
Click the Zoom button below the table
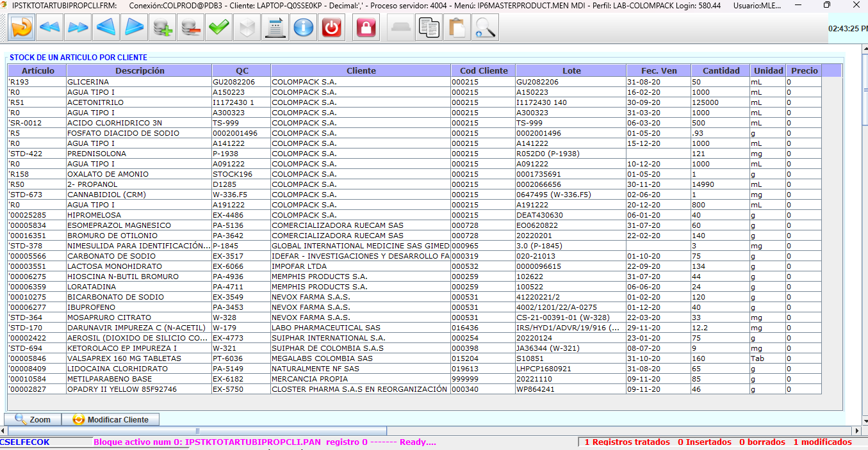33,420
